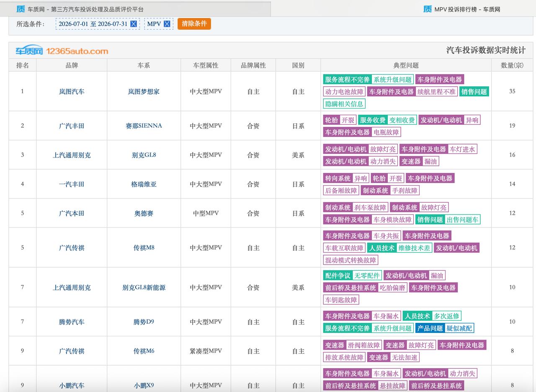
Task: Click the 动力电池故障 issue tag
Action: tap(345, 92)
